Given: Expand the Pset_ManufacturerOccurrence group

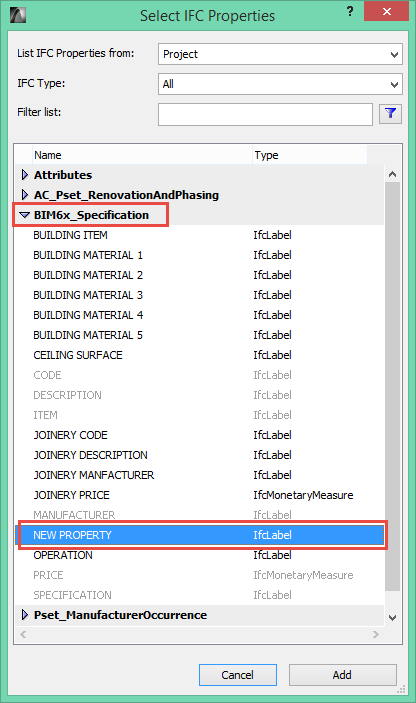Looking at the screenshot, I should pyautogui.click(x=25, y=615).
